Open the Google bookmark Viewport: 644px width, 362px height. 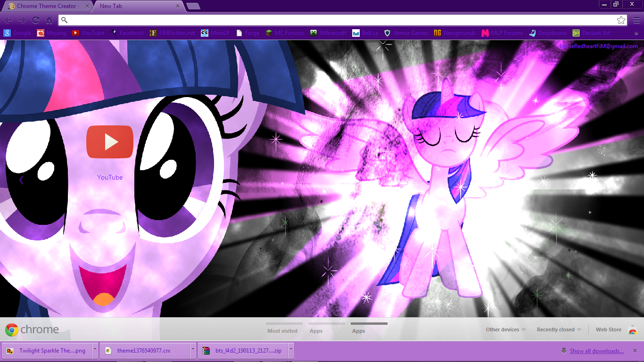point(17,33)
